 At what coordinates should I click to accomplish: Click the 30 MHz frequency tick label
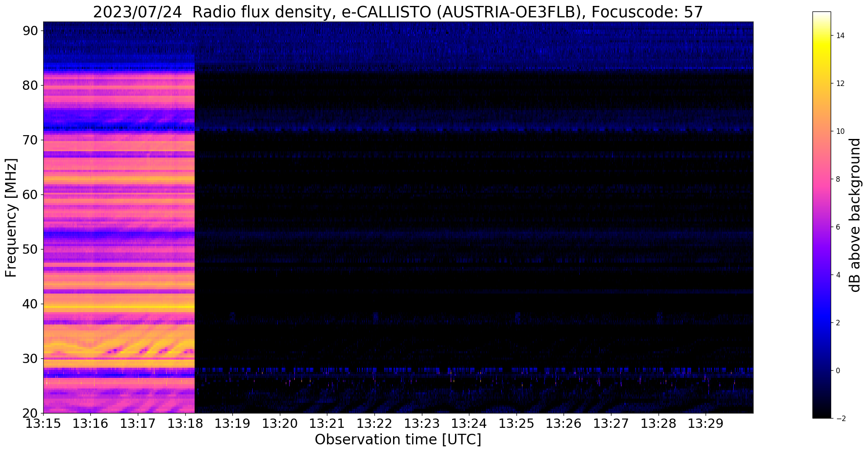tap(31, 358)
